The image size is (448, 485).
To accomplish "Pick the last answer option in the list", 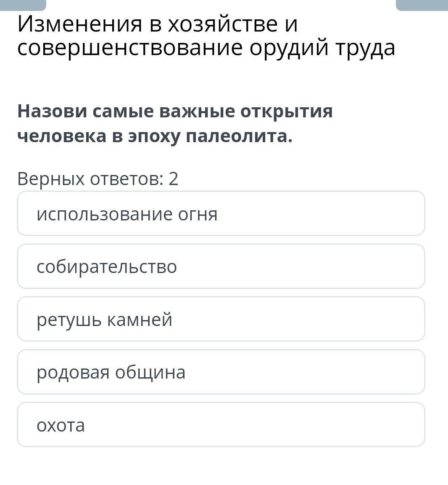I will point(221,424).
